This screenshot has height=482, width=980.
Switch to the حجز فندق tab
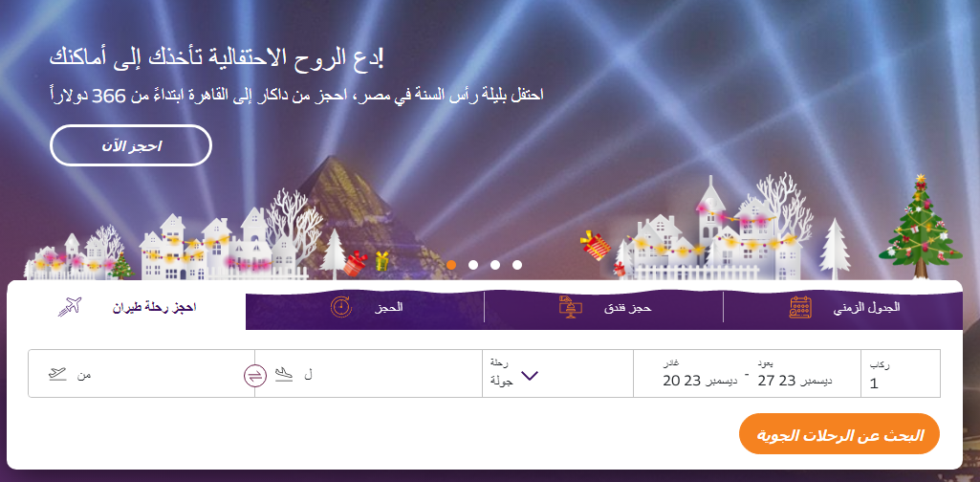click(603, 307)
